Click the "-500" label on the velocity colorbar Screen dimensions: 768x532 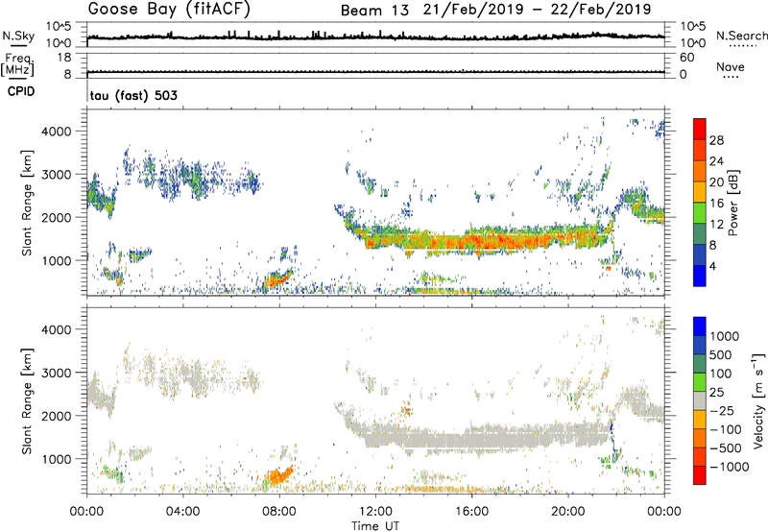coord(725,448)
